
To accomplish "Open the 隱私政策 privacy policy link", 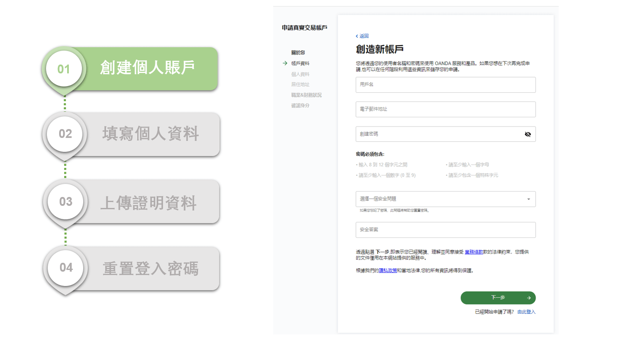I will [388, 271].
